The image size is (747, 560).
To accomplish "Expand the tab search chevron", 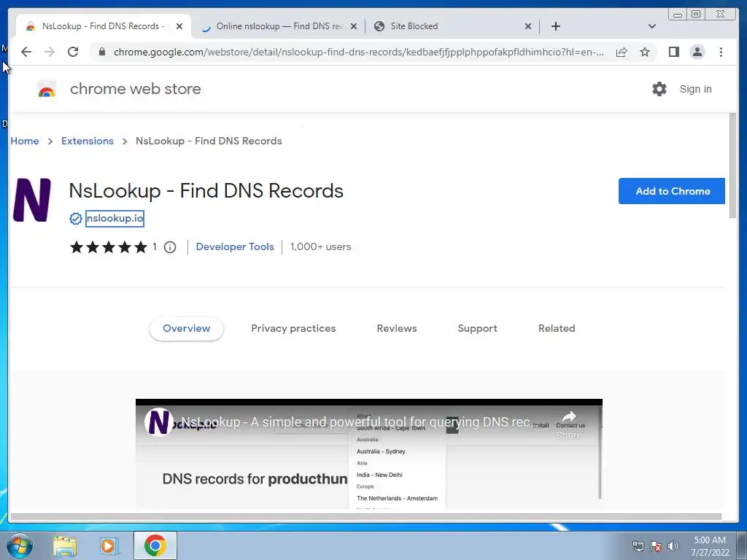I will point(652,26).
